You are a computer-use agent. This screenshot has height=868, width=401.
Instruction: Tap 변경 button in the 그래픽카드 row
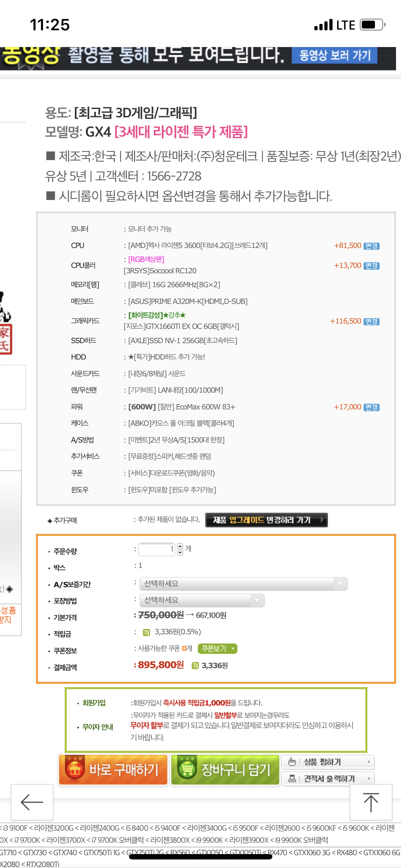click(x=371, y=321)
